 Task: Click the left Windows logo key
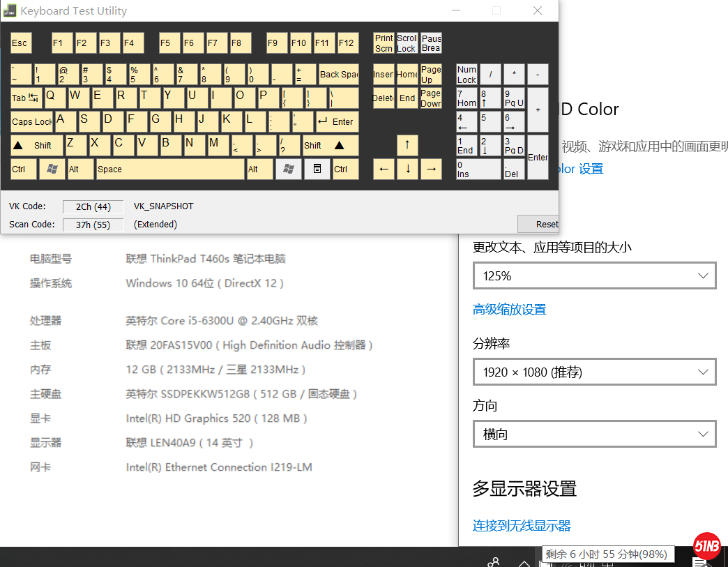[x=52, y=169]
